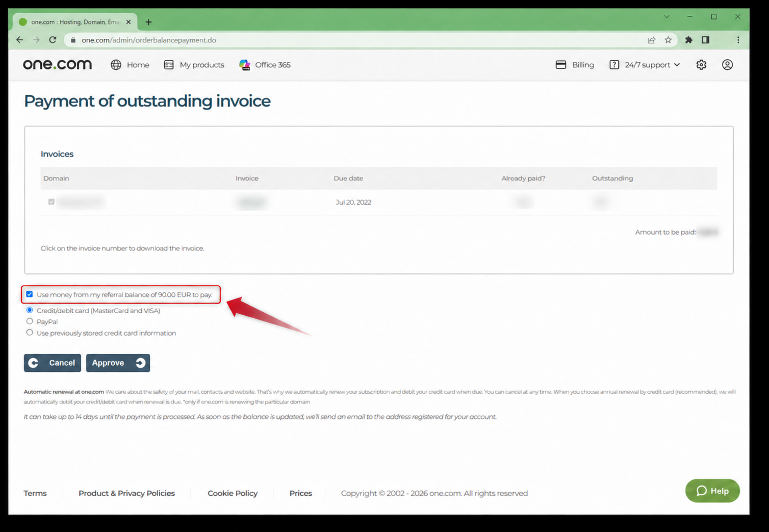Open My products menu
This screenshot has height=532, width=769.
tap(194, 65)
